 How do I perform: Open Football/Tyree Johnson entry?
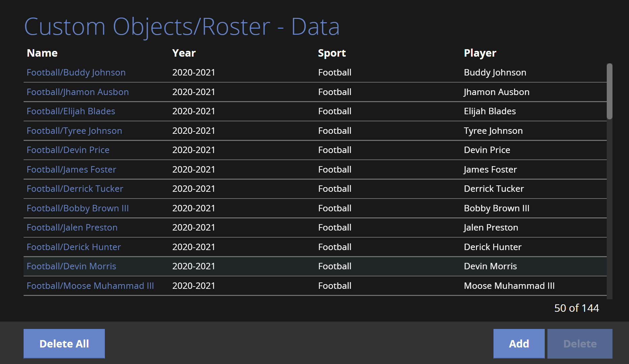click(x=74, y=131)
